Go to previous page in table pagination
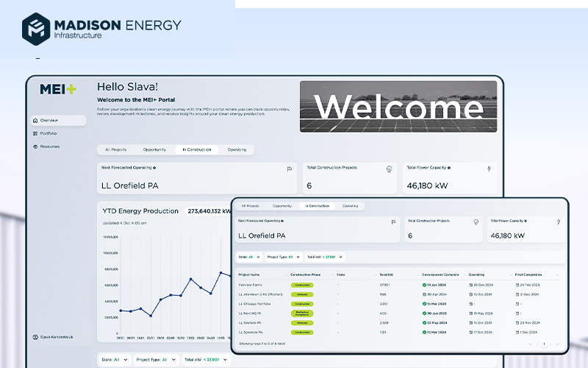Image resolution: width=588 pixels, height=368 pixels. tap(537, 344)
